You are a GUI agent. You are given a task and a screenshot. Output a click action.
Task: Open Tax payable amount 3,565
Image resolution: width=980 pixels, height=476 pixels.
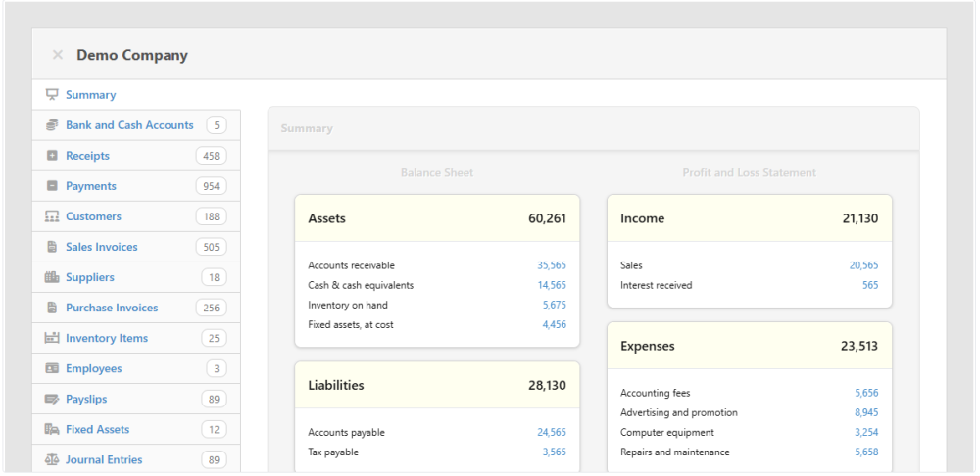point(555,452)
